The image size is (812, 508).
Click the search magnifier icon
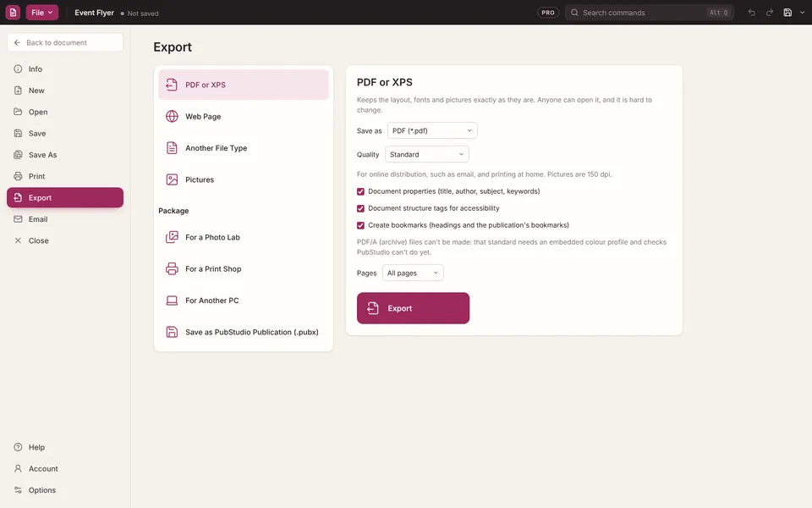pos(574,13)
